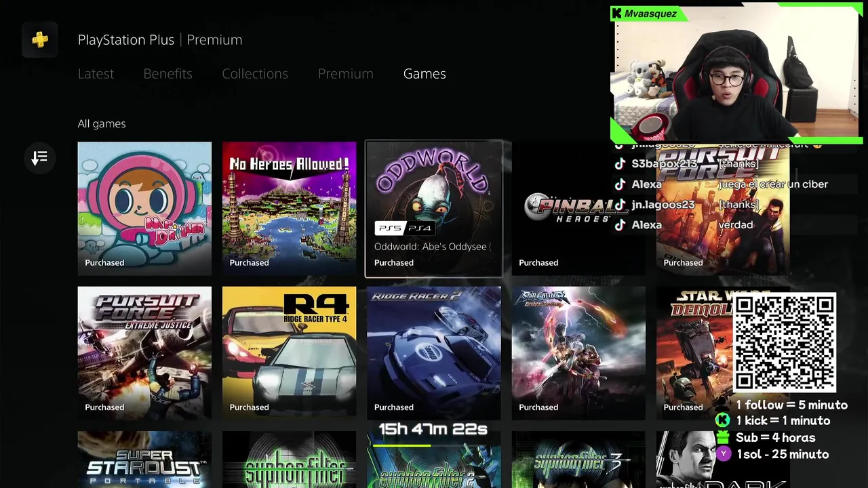
Task: Click the sort and filter icon
Action: click(x=39, y=158)
